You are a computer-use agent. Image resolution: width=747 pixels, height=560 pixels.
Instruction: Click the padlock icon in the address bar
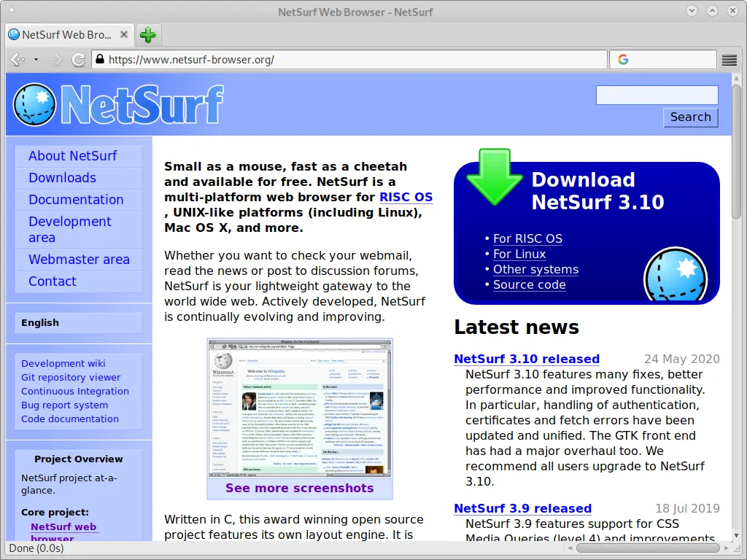pyautogui.click(x=98, y=60)
